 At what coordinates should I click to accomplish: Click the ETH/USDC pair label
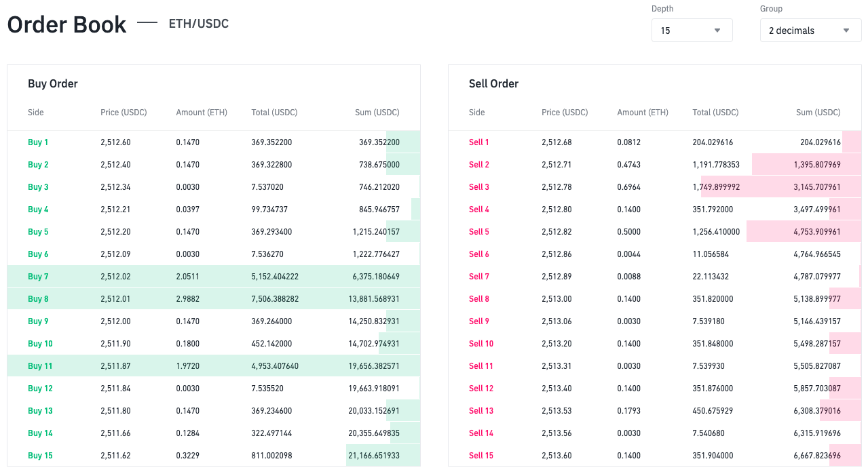point(198,23)
